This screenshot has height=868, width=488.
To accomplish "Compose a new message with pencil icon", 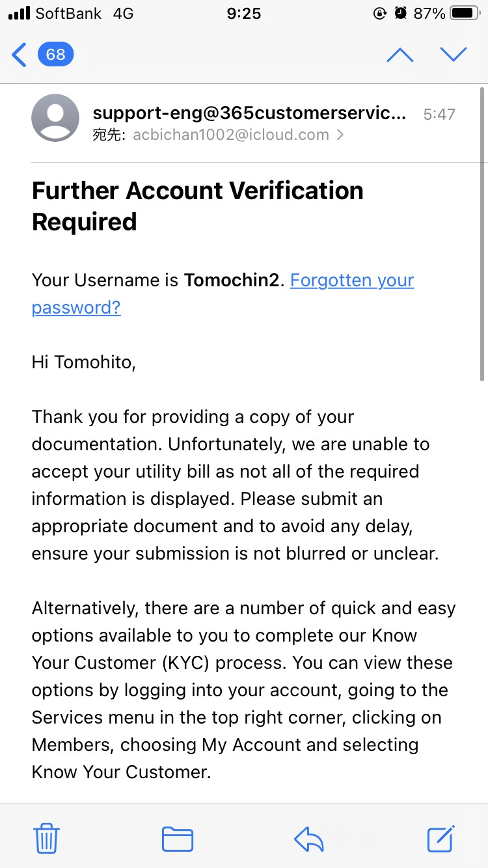I will (441, 838).
